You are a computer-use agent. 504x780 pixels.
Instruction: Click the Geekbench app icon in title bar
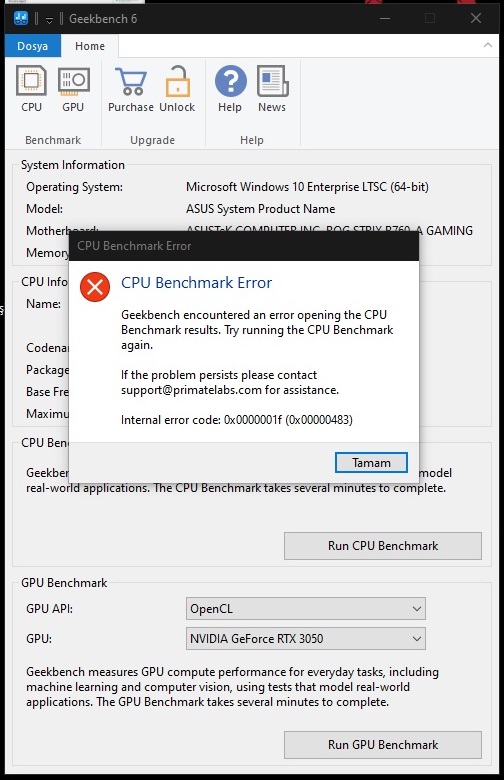pyautogui.click(x=21, y=19)
